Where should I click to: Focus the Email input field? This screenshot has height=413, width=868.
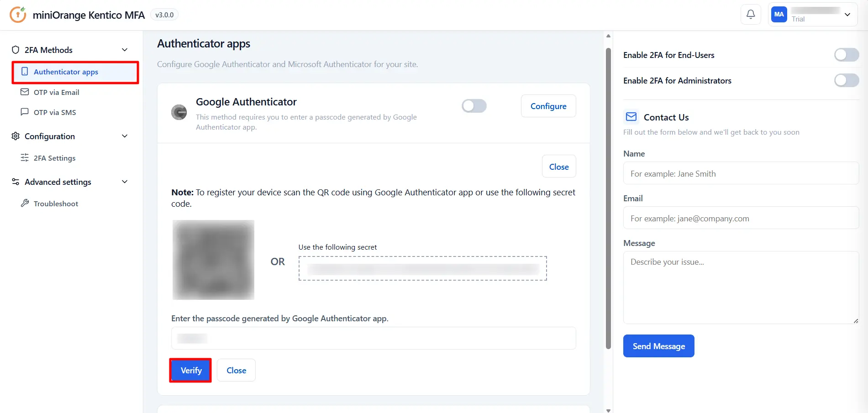point(741,218)
